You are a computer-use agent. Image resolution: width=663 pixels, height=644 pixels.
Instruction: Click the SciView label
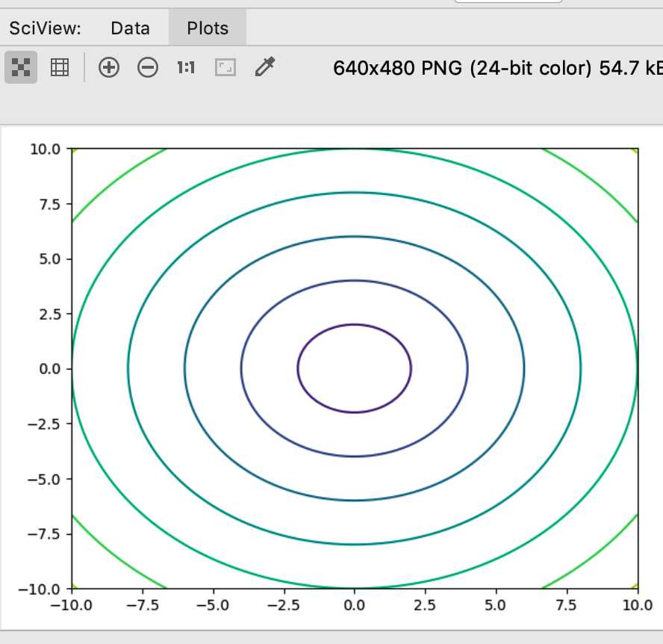[x=46, y=28]
